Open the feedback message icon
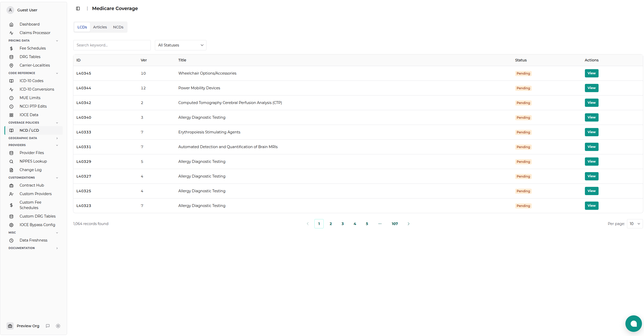The height and width of the screenshot is (336, 644). click(x=48, y=326)
